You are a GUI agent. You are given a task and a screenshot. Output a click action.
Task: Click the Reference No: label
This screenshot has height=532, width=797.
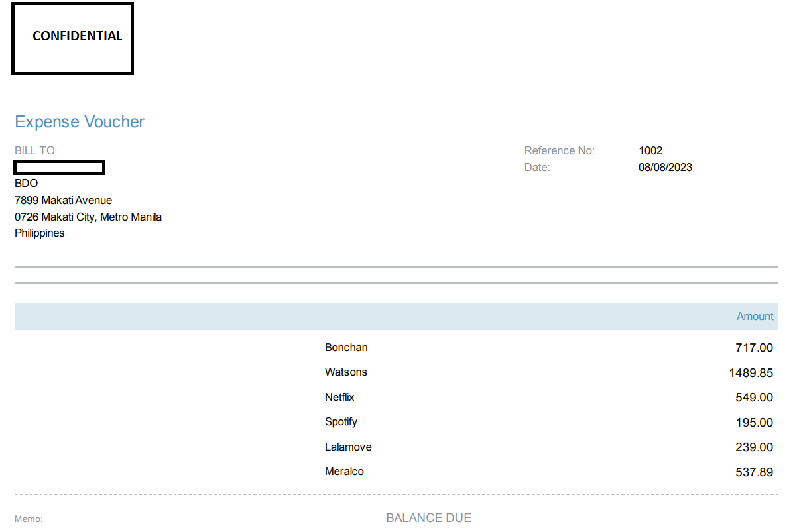click(560, 151)
